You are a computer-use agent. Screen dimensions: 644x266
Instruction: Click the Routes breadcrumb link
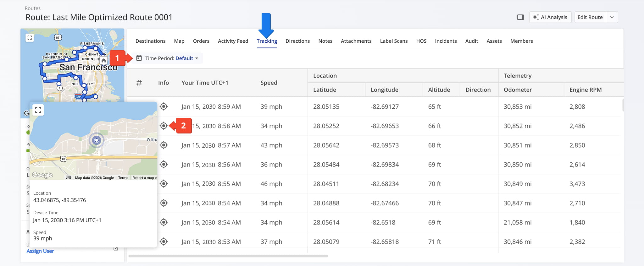pyautogui.click(x=33, y=8)
